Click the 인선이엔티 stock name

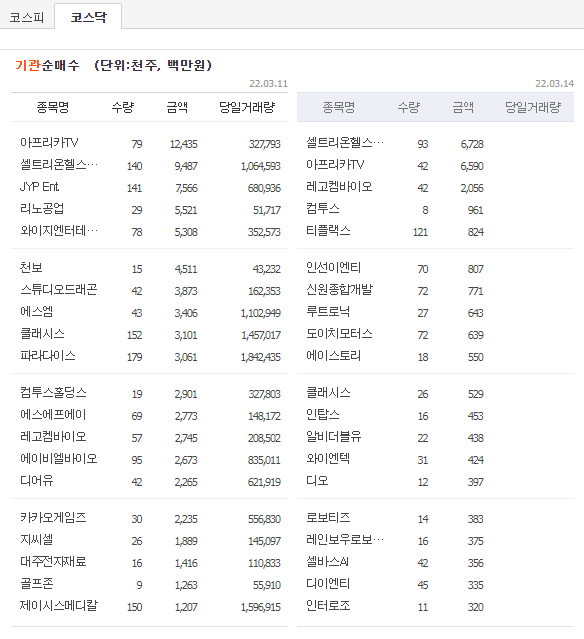tap(333, 268)
